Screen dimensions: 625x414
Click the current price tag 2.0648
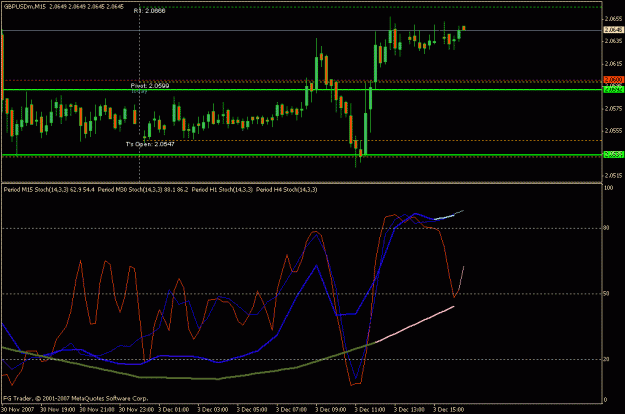click(x=613, y=29)
